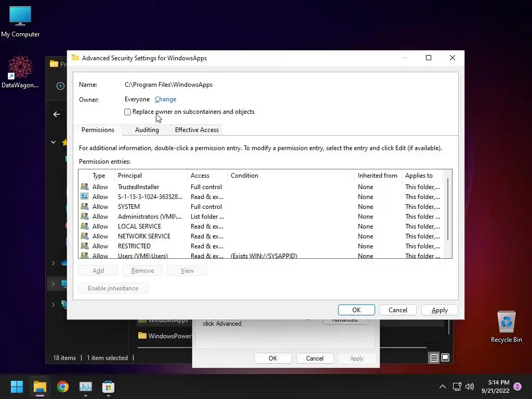Click the folder icon in the dialog title bar
This screenshot has width=532, height=399.
[x=75, y=58]
